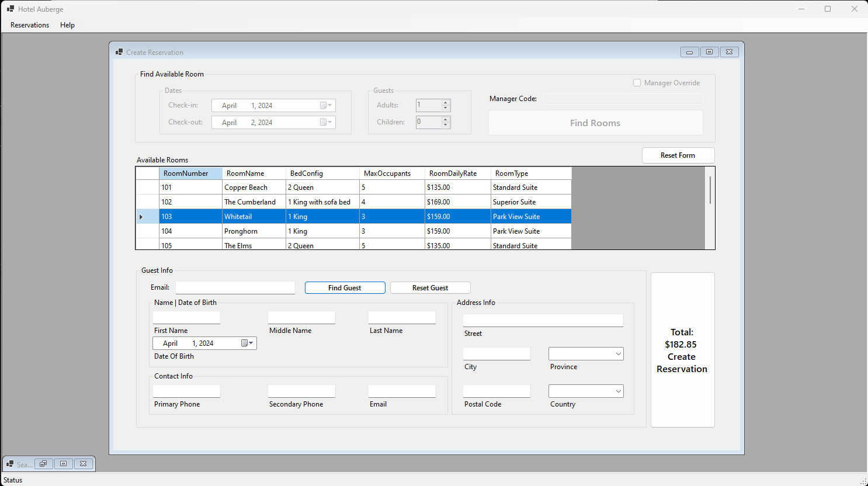Sort by the RoomDailyRate column header

(458, 173)
